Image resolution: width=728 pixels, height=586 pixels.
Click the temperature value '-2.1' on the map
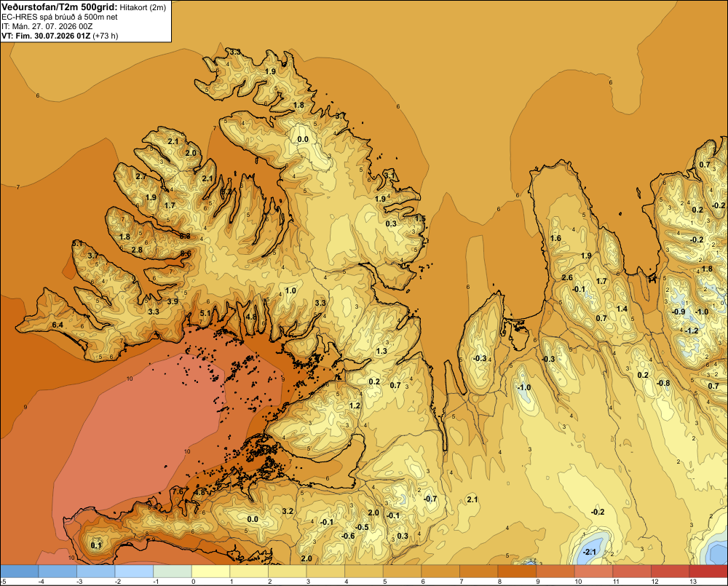[589, 552]
